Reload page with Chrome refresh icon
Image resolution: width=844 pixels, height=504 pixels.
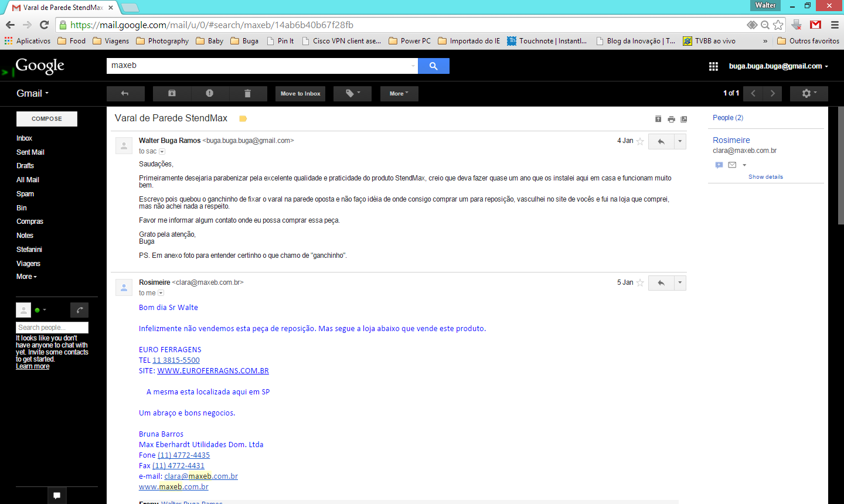(44, 25)
